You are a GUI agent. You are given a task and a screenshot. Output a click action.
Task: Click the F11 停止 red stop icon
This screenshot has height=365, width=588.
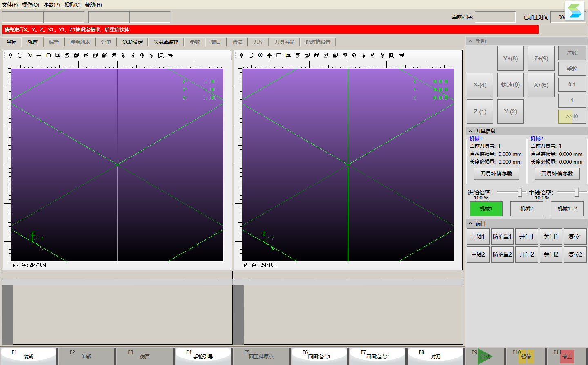[x=567, y=356]
